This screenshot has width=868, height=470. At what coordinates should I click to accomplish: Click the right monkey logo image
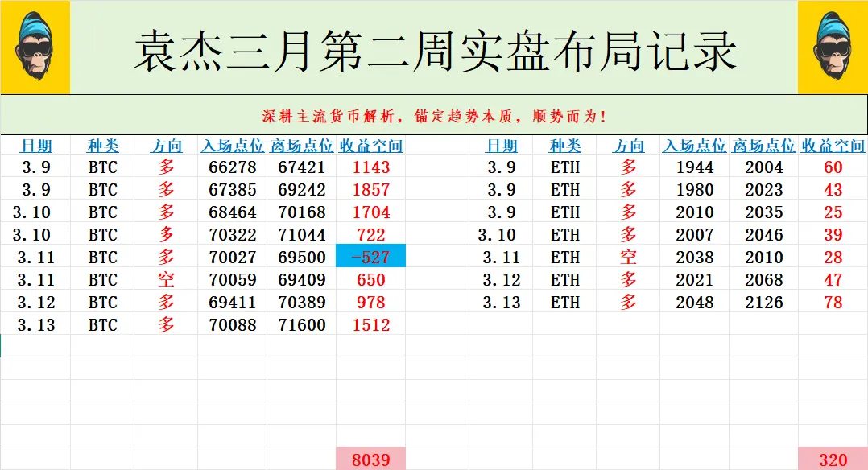(833, 47)
